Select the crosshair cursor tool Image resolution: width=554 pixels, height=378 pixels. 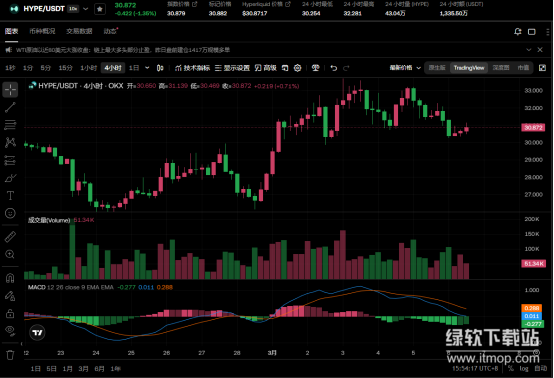tap(10, 89)
